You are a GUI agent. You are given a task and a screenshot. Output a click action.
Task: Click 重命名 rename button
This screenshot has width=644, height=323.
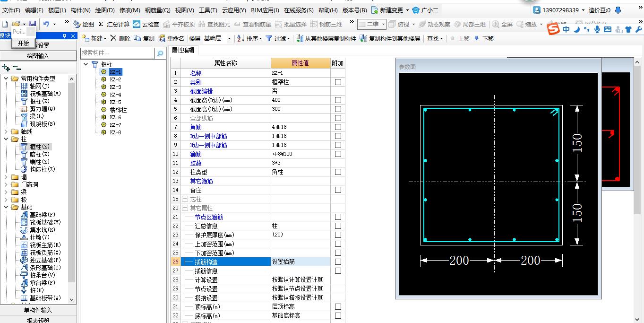171,38
